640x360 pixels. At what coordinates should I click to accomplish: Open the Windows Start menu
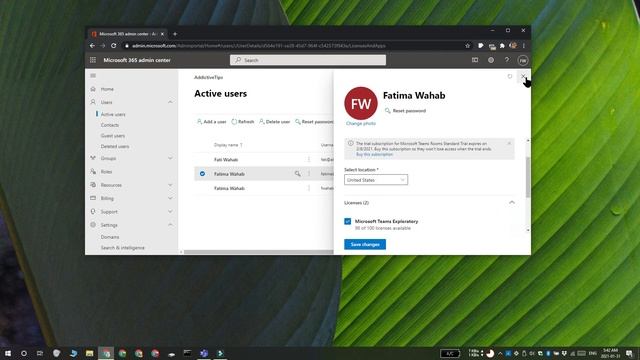8,353
